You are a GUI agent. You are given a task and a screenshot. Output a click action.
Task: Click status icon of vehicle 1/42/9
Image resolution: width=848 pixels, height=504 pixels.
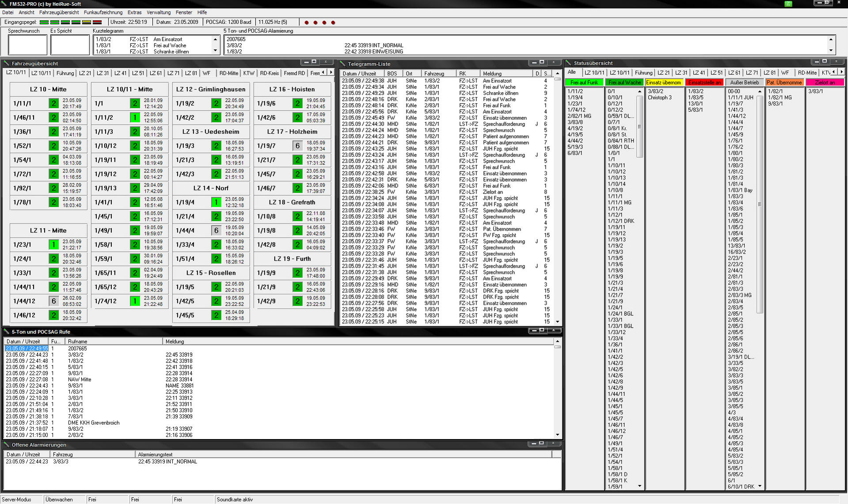pyautogui.click(x=297, y=301)
